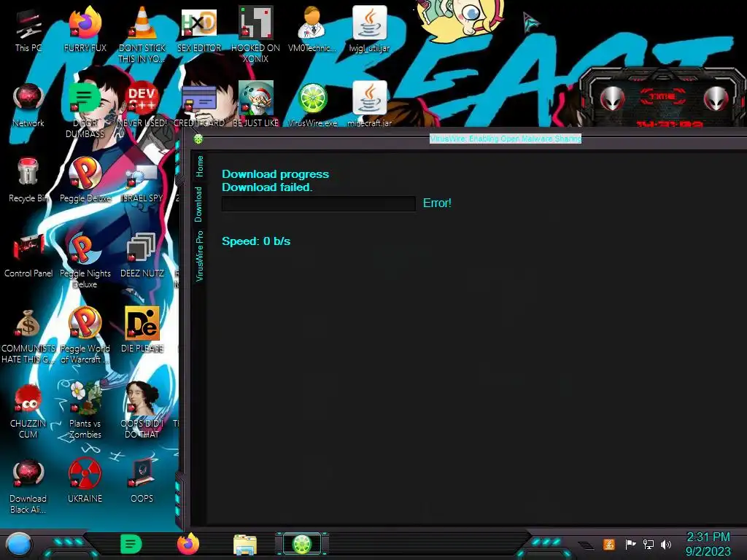Switch to VirusWire Home tab
The image size is (747, 560).
point(200,166)
